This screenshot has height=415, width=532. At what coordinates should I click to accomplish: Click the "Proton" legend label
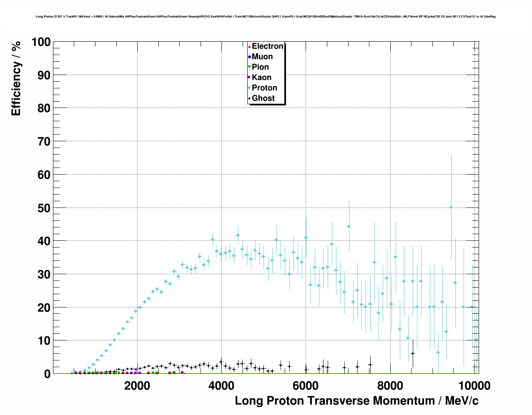[x=264, y=88]
